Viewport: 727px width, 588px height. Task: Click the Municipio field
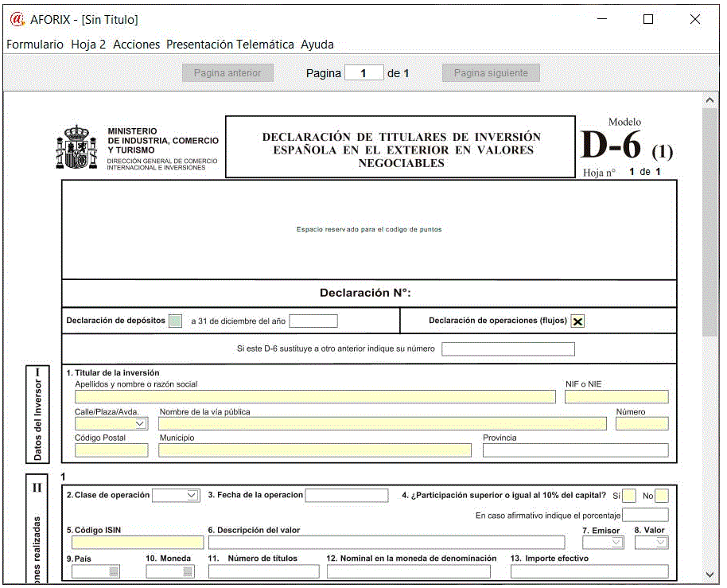click(315, 450)
